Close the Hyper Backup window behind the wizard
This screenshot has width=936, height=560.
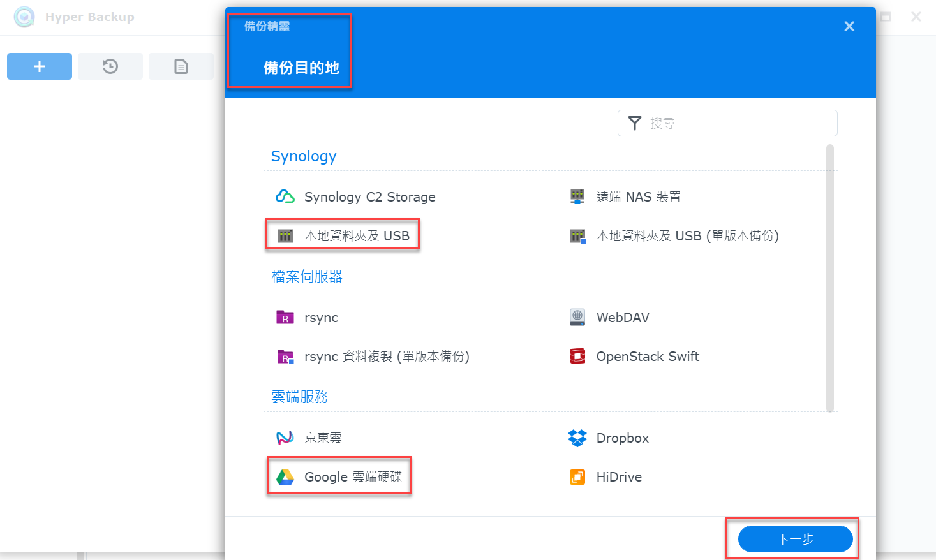click(x=916, y=17)
